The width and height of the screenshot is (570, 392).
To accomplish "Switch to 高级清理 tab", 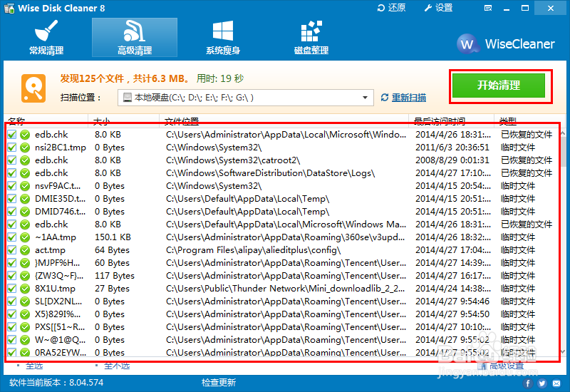I will pos(135,38).
